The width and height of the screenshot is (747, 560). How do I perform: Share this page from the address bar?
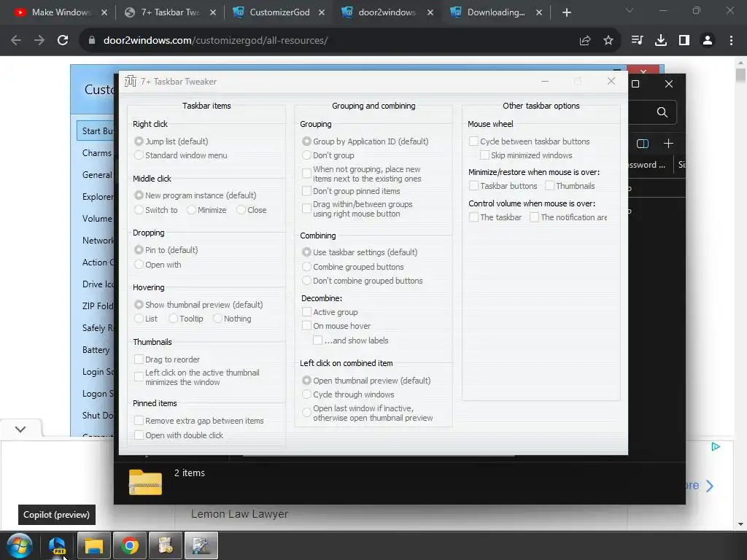(585, 41)
